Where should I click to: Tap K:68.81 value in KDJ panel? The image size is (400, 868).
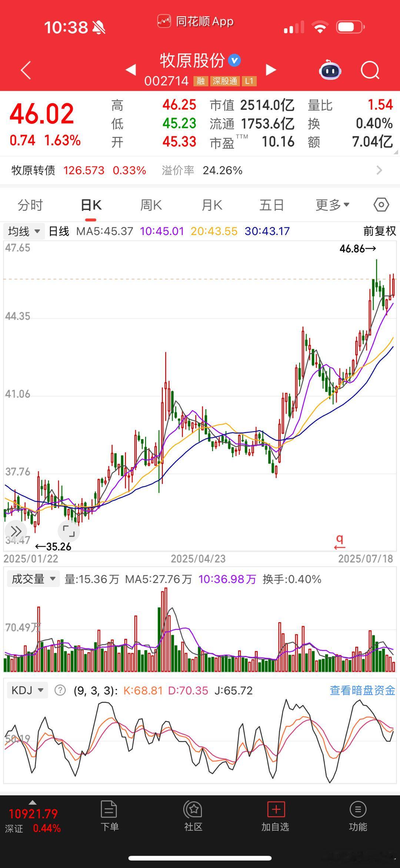tap(143, 690)
